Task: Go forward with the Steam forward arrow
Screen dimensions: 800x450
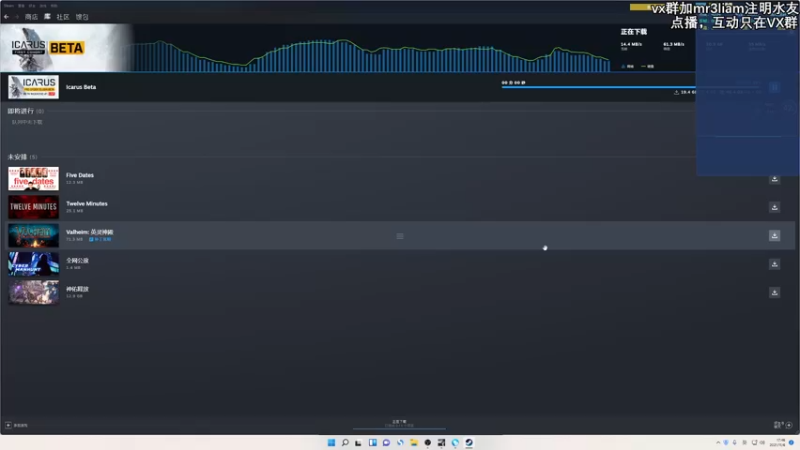Action: pyautogui.click(x=16, y=17)
